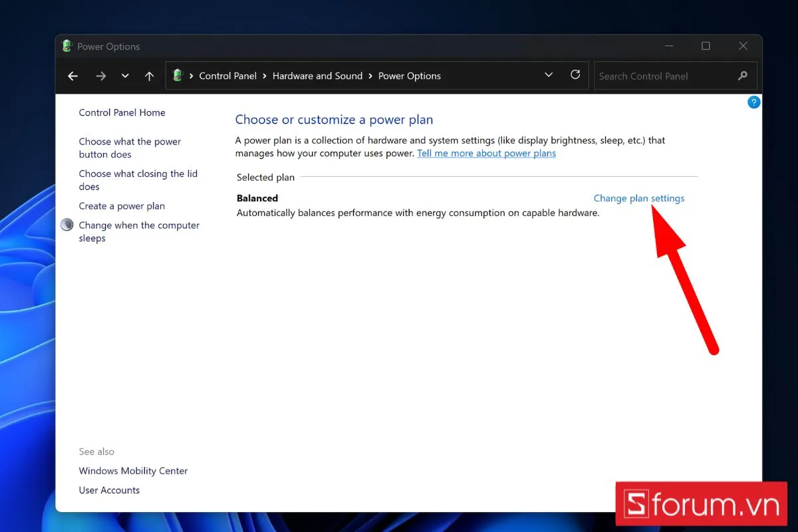
Task: Click Create a power plan
Action: click(x=122, y=206)
